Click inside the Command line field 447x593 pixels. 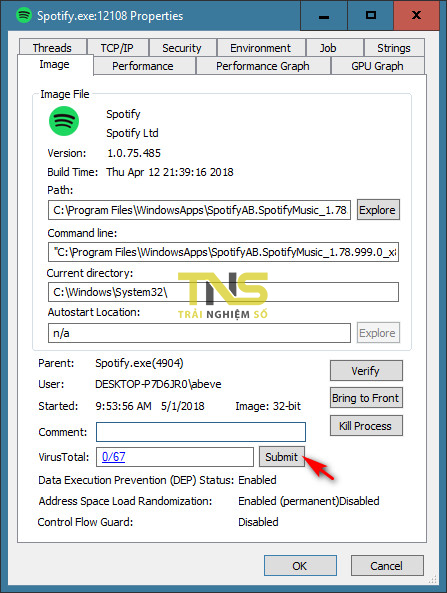click(x=223, y=252)
